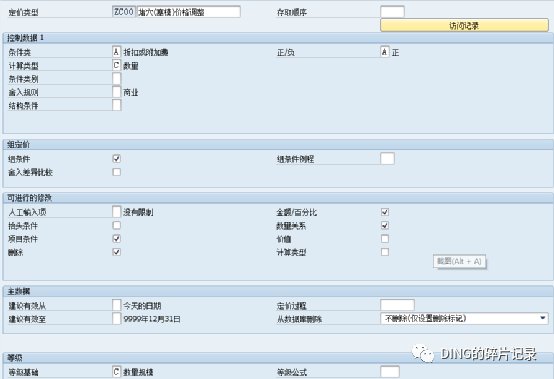Click the 建议有效从 input field
Image resolution: width=554 pixels, height=379 pixels.
coord(117,305)
